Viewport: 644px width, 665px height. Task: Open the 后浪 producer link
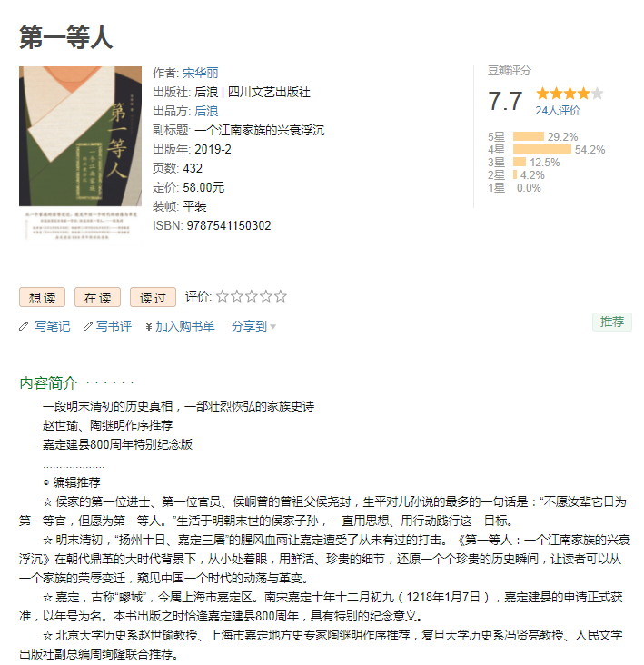point(206,111)
